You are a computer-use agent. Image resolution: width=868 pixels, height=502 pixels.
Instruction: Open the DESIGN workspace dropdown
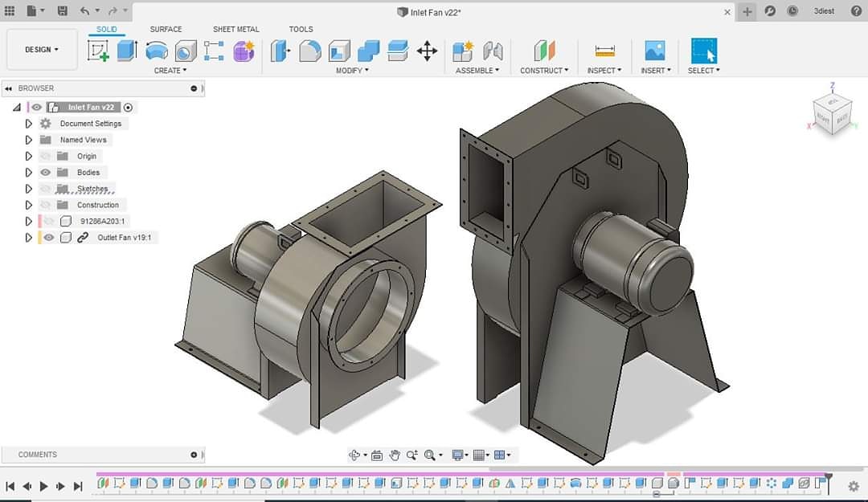click(x=42, y=50)
